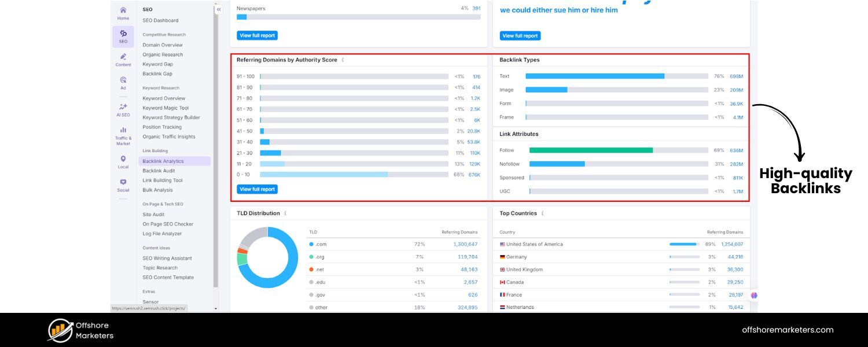Image resolution: width=868 pixels, height=347 pixels.
Task: Open Site Audit under On Page & Tech SEO
Action: point(153,214)
